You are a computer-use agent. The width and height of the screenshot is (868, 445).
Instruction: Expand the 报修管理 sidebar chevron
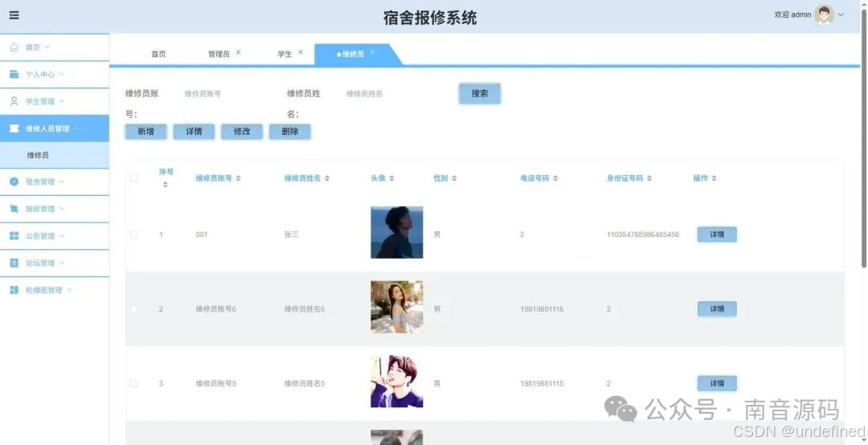(61, 209)
